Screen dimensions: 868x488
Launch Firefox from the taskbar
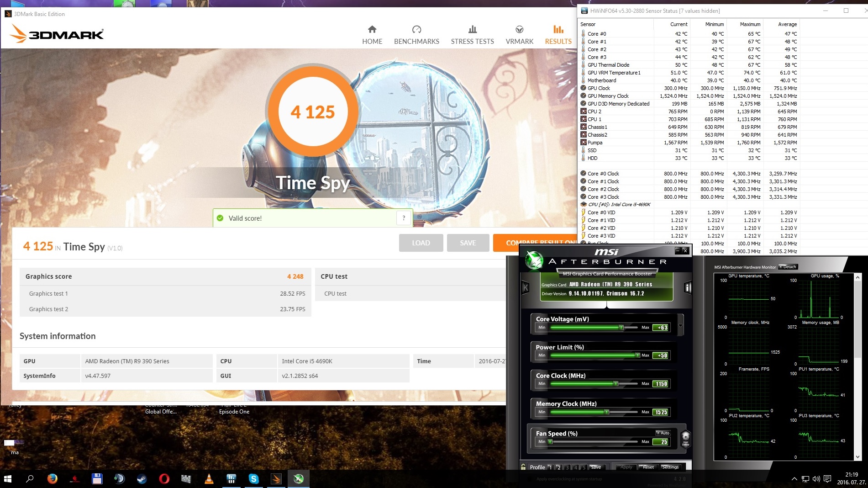(52, 479)
